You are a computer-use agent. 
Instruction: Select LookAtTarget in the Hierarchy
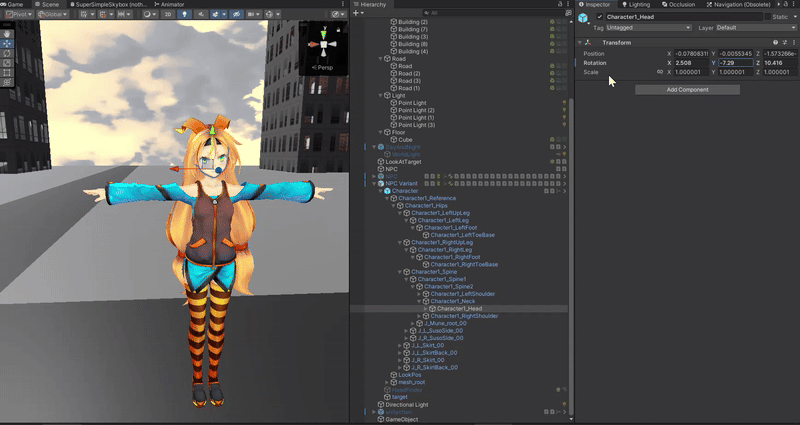403,162
